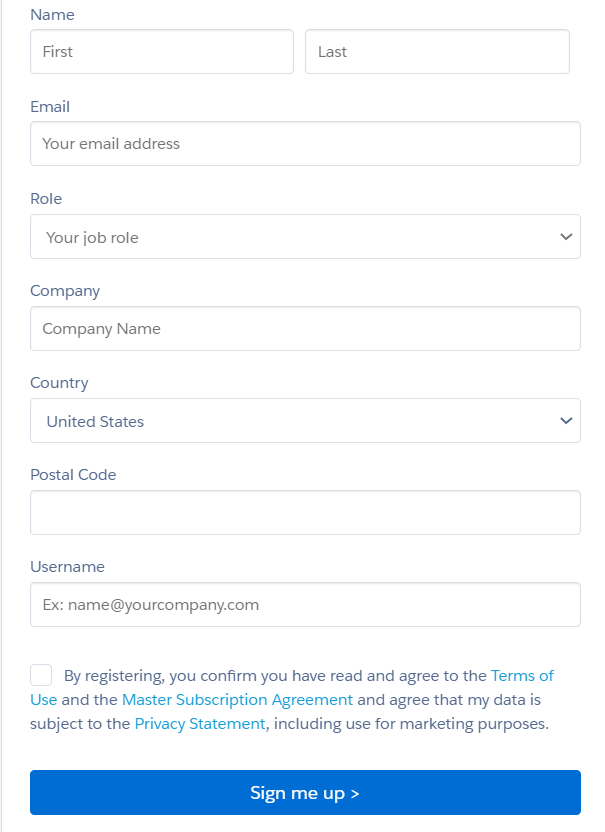The height and width of the screenshot is (832, 605).
Task: Click the Sign me up button
Action: [x=305, y=793]
